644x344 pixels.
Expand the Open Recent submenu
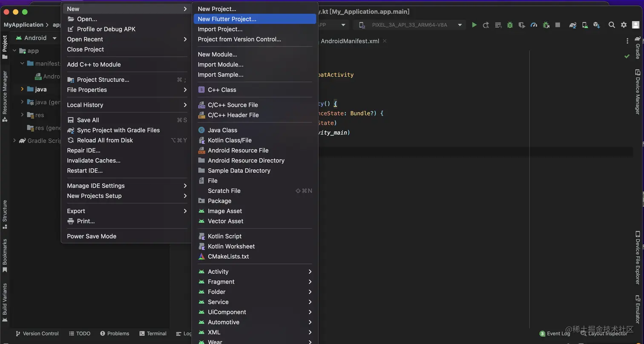tap(127, 39)
